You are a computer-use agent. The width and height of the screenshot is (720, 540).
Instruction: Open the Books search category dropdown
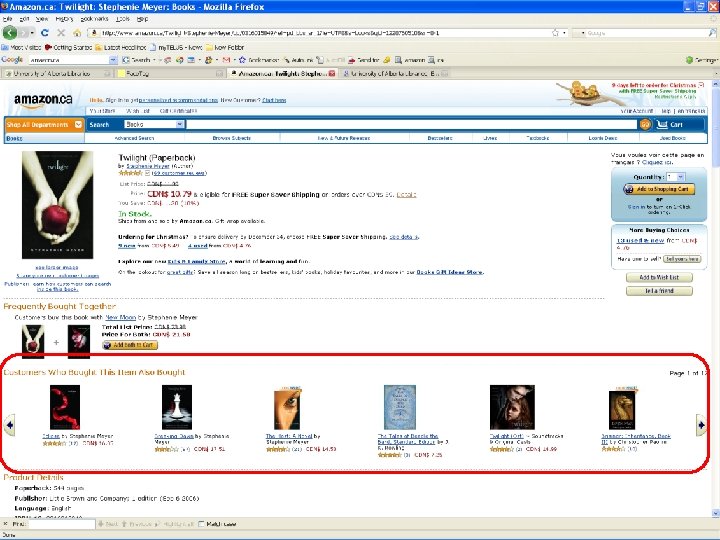coord(154,124)
